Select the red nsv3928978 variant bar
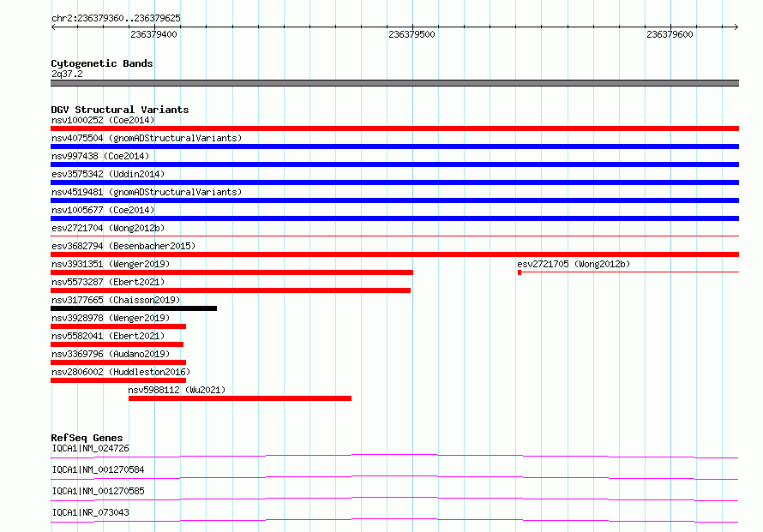The height and width of the screenshot is (532, 763). (x=118, y=326)
